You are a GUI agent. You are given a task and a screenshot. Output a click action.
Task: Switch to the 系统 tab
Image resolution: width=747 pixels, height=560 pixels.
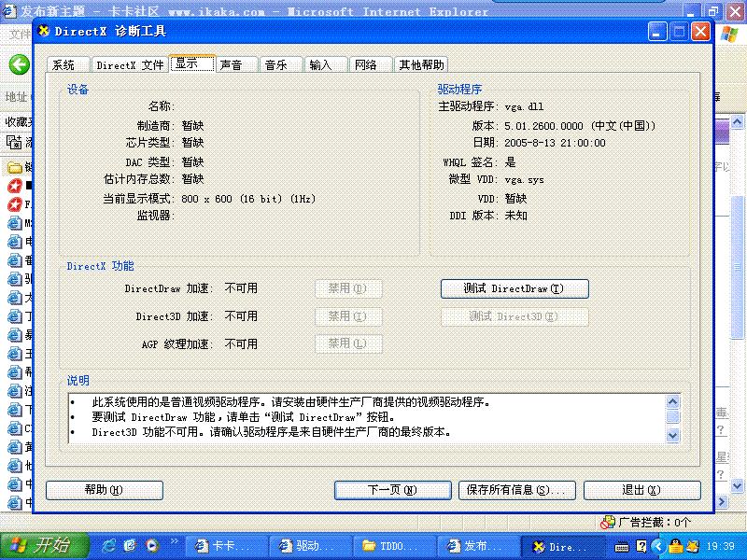(68, 64)
